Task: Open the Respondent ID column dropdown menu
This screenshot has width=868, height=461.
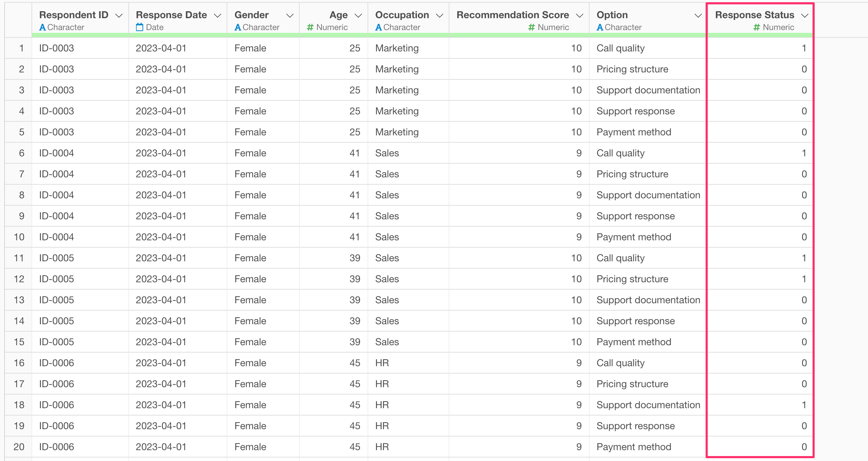Action: pyautogui.click(x=119, y=16)
